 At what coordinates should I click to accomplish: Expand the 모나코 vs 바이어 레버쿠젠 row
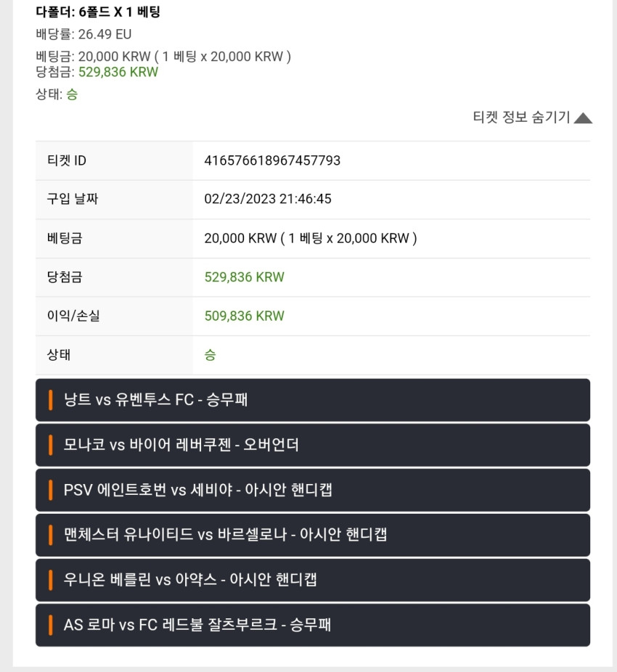(x=313, y=445)
